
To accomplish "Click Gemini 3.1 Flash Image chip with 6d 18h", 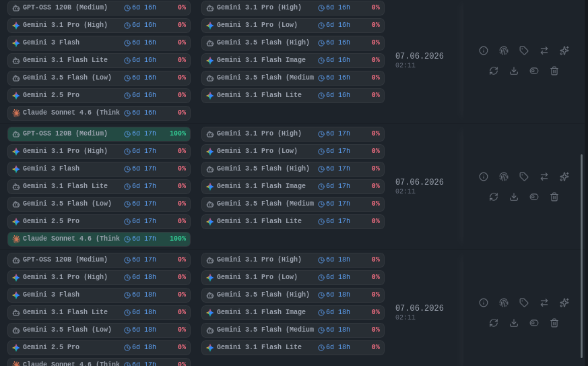I will [293, 313].
